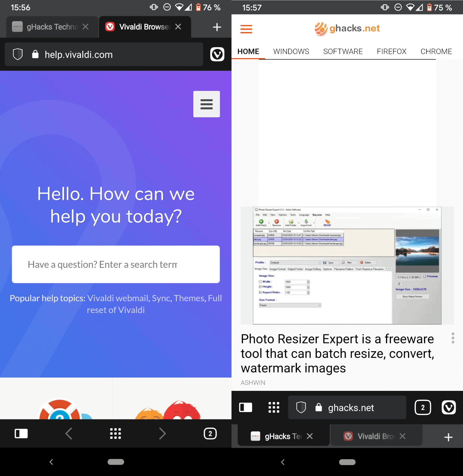Open a new tab with the plus button
Image resolution: width=463 pixels, height=476 pixels.
tap(217, 27)
